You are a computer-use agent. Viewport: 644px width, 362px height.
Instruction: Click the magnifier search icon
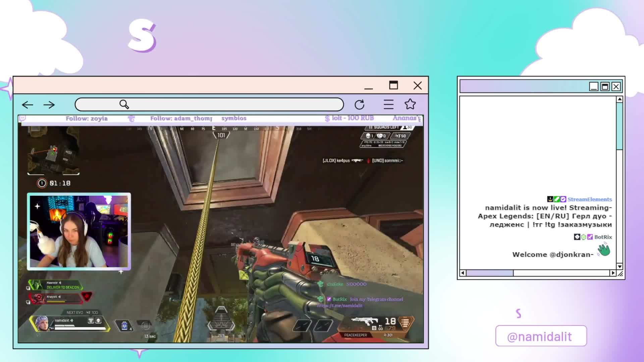(124, 105)
